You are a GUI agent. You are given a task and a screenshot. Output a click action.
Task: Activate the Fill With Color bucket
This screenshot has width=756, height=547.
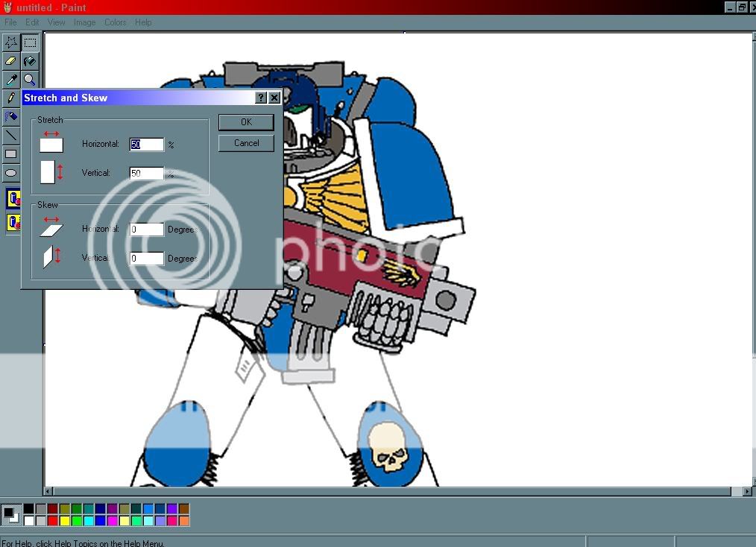tap(30, 61)
